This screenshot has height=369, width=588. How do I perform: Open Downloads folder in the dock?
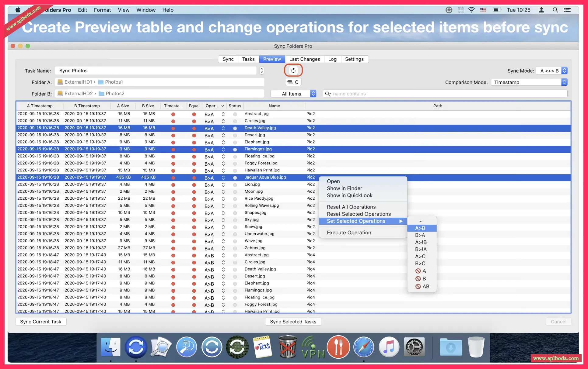pos(451,347)
